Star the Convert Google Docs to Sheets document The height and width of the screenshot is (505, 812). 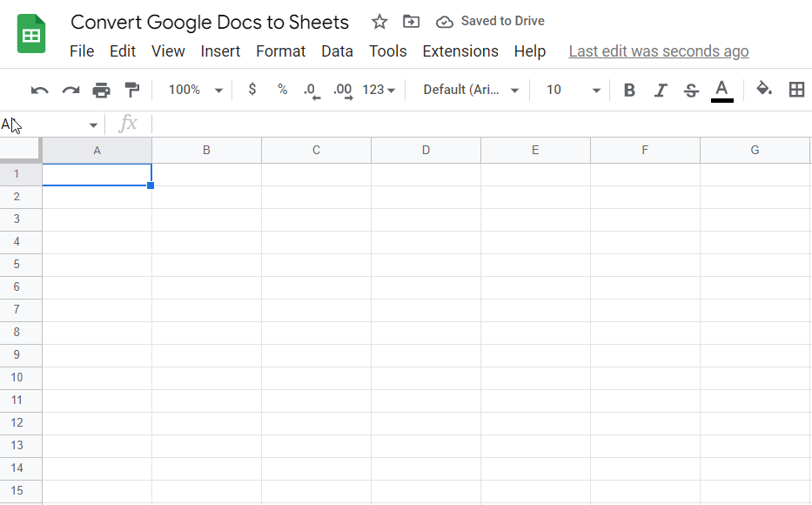(x=379, y=22)
